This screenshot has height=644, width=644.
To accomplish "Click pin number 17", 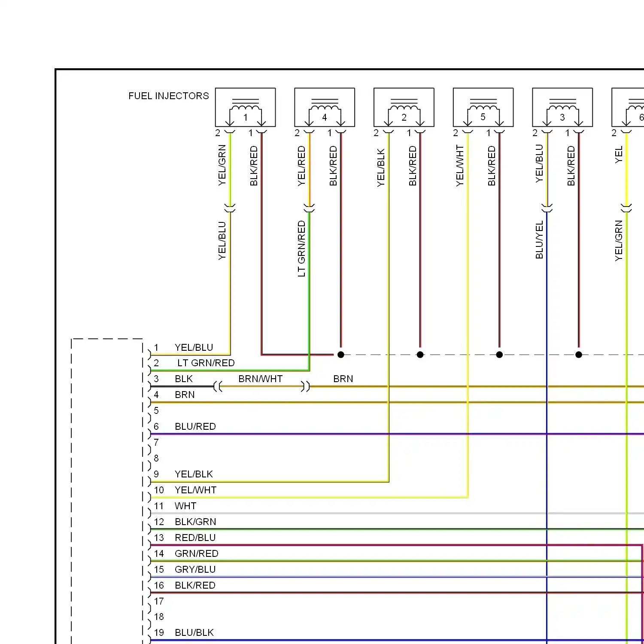I will (x=159, y=601).
